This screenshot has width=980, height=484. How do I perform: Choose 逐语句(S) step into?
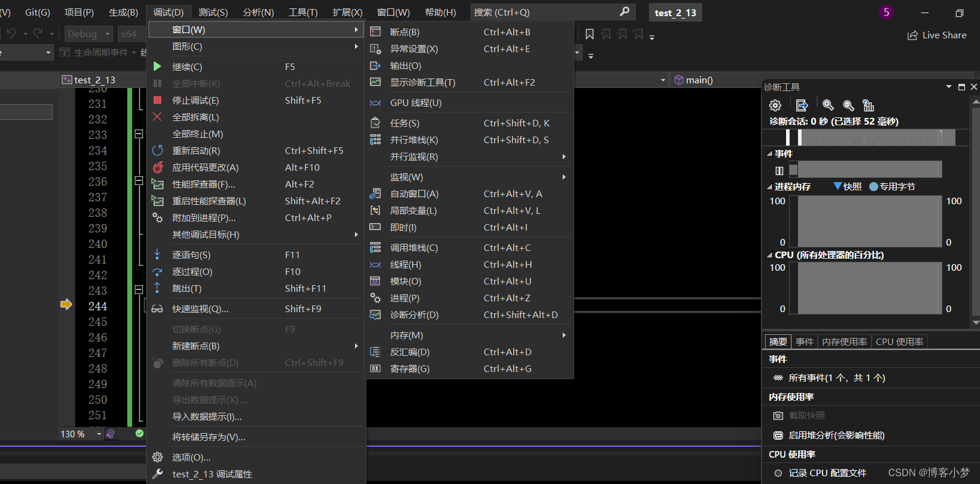[256, 255]
